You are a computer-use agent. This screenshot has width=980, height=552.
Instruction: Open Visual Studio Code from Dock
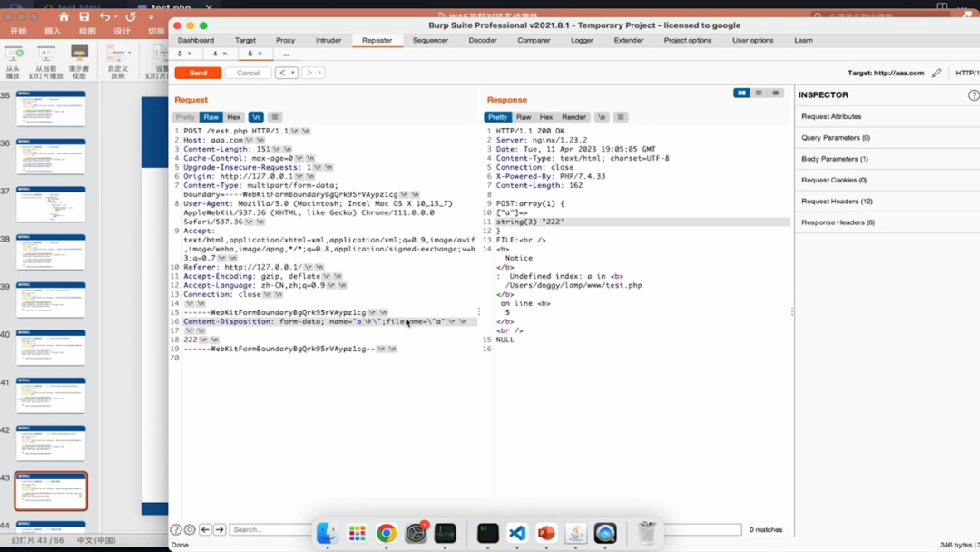[517, 533]
